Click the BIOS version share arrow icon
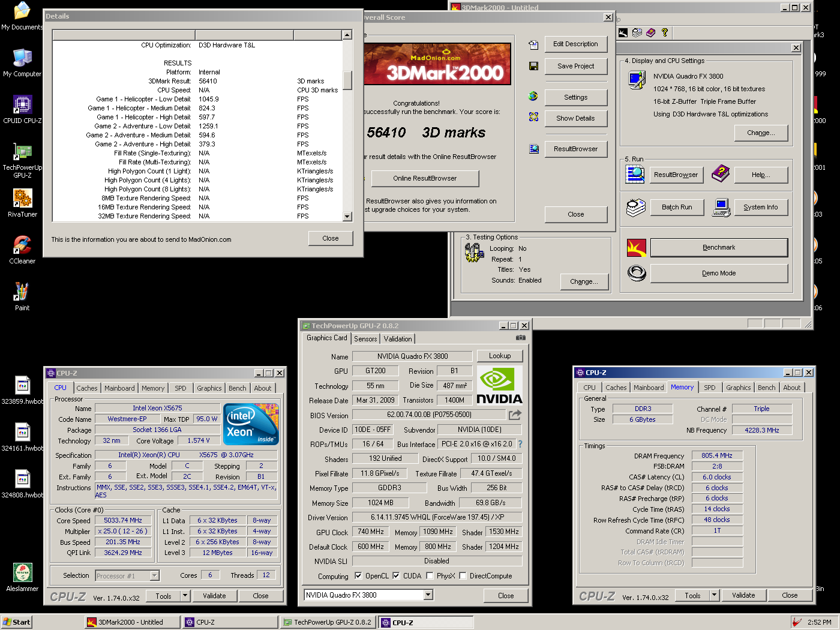Viewport: 840px width, 630px height. point(515,415)
